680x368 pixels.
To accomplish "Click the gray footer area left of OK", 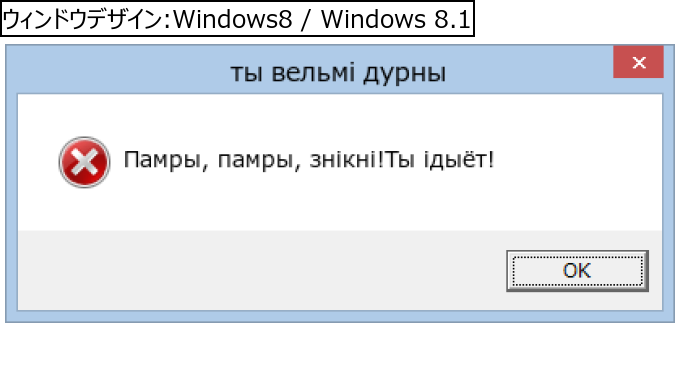I will click(260, 270).
